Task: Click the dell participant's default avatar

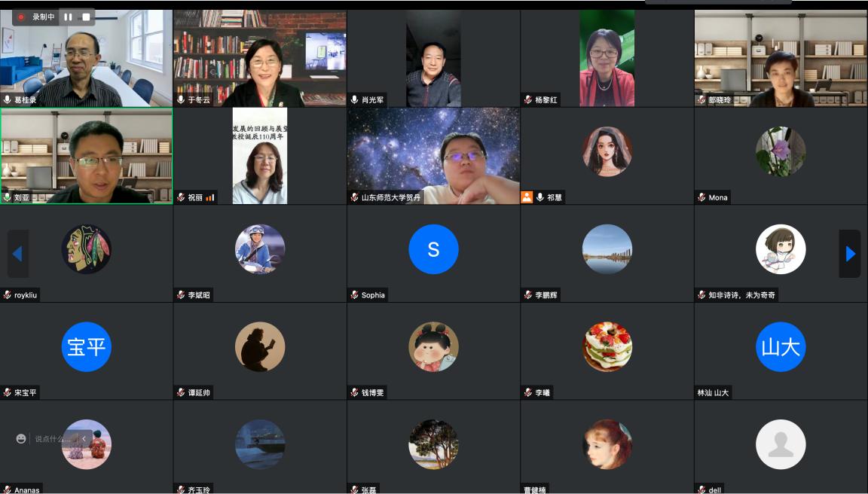Action: click(x=781, y=444)
